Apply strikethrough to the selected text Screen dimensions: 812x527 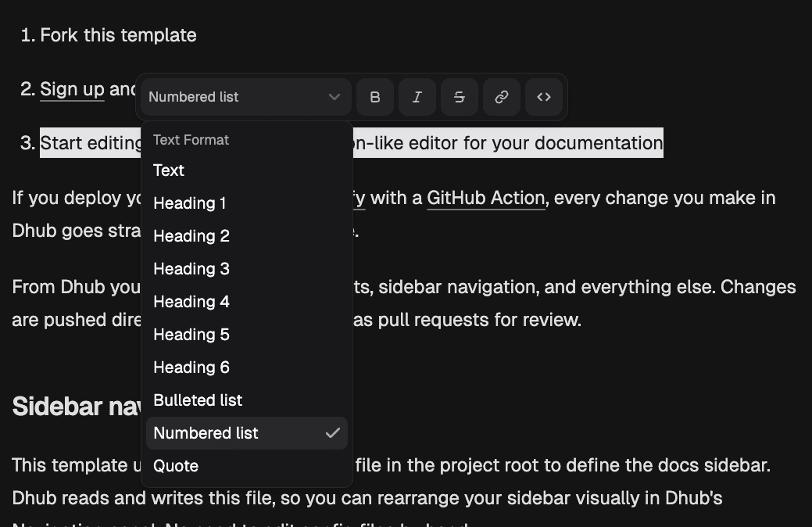[459, 96]
